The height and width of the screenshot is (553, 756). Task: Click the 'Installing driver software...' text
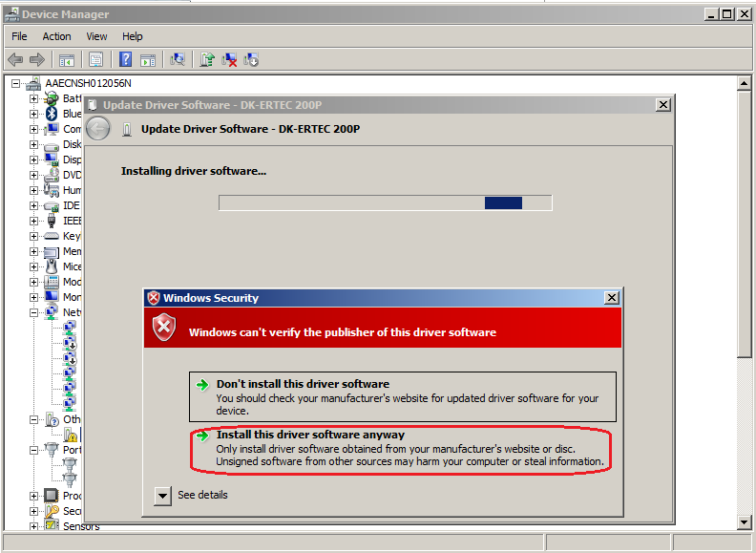point(194,171)
